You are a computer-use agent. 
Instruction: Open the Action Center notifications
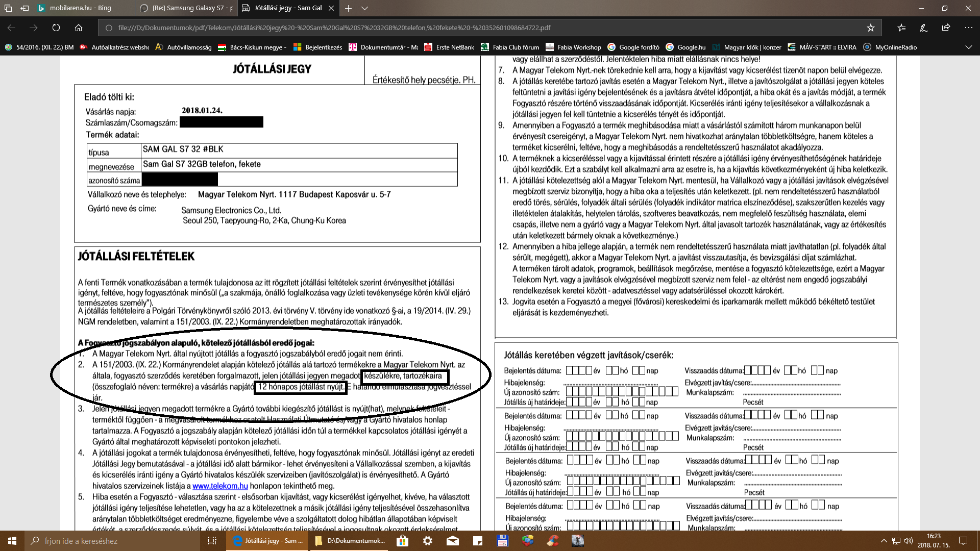pyautogui.click(x=963, y=541)
